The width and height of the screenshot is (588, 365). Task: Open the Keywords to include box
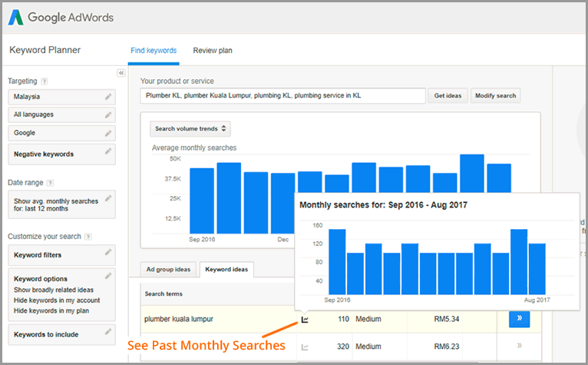click(62, 334)
